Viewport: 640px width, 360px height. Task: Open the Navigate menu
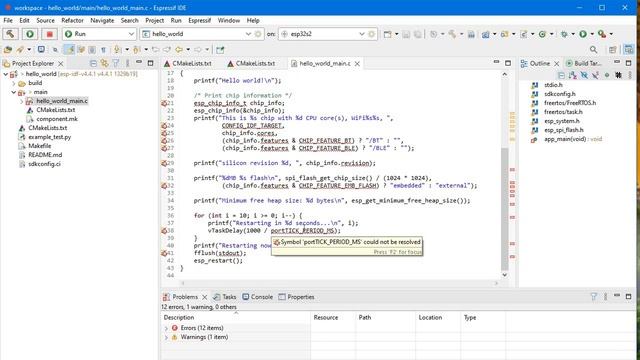tap(102, 20)
